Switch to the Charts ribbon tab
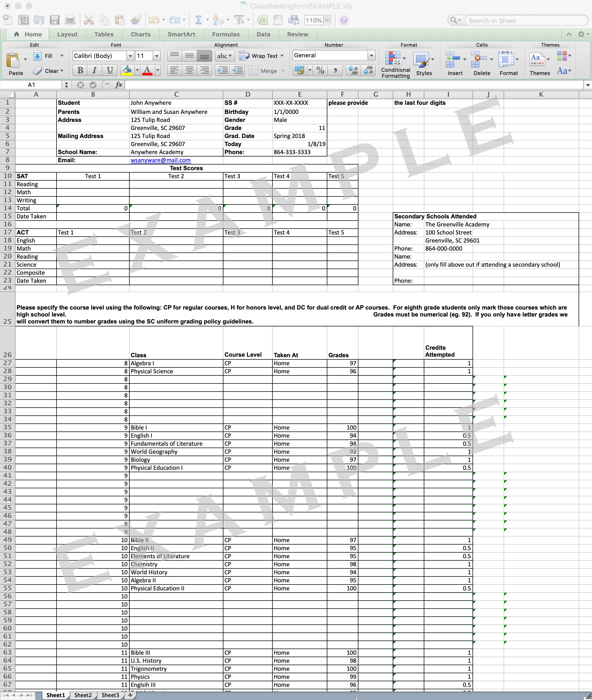Screen dimensions: 592x700 [x=141, y=34]
